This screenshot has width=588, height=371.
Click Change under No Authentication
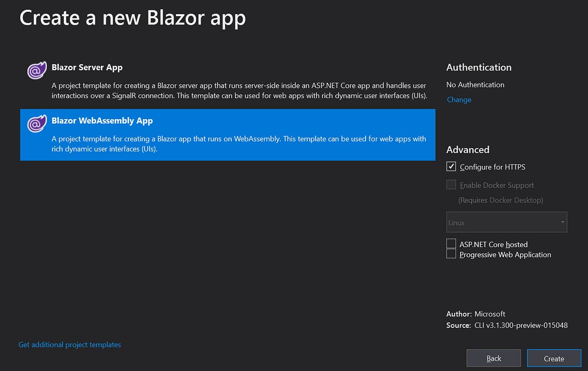click(x=459, y=99)
